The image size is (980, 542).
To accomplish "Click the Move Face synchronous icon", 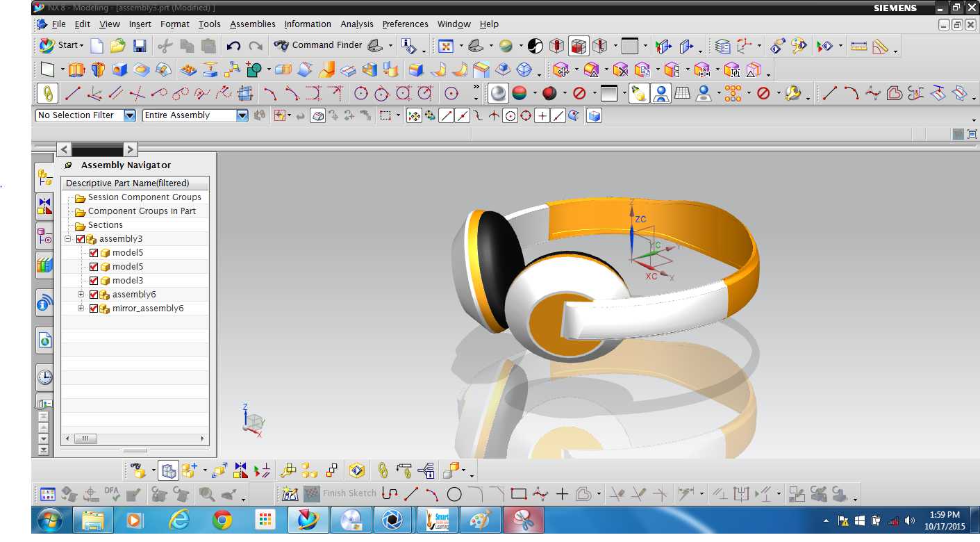I will pos(562,69).
